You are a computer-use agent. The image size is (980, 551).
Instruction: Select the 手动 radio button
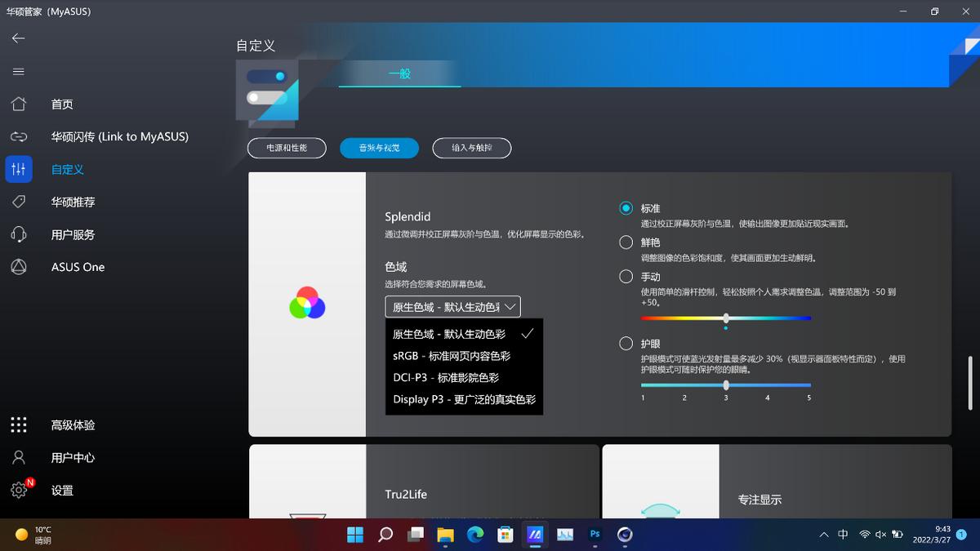pyautogui.click(x=626, y=277)
